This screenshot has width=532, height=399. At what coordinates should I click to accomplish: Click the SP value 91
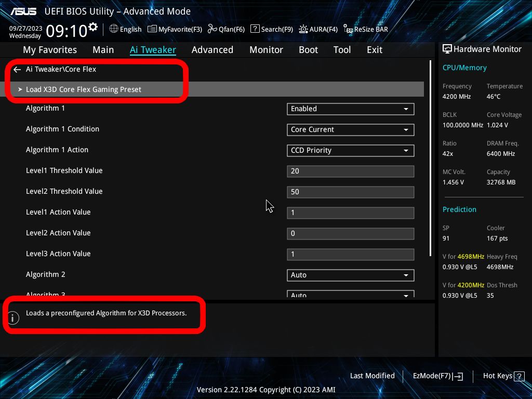[446, 238]
